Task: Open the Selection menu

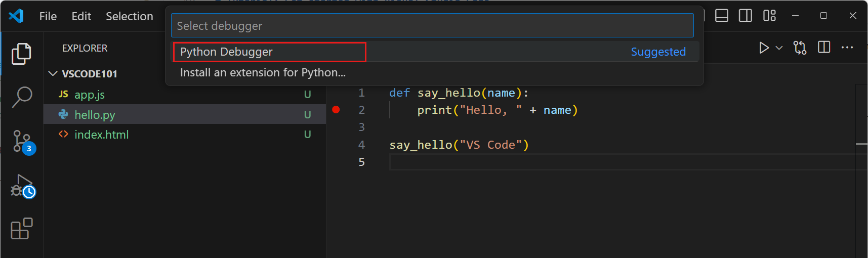Action: pyautogui.click(x=129, y=16)
